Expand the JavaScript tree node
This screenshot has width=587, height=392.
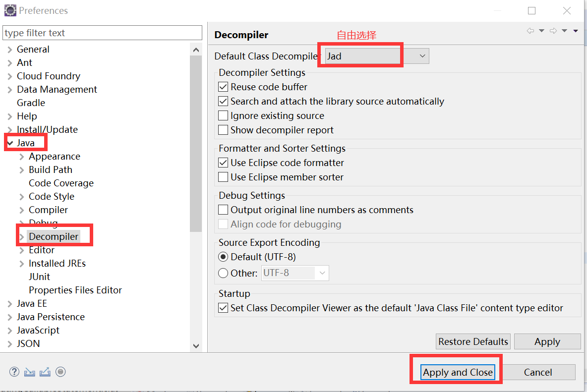point(10,331)
